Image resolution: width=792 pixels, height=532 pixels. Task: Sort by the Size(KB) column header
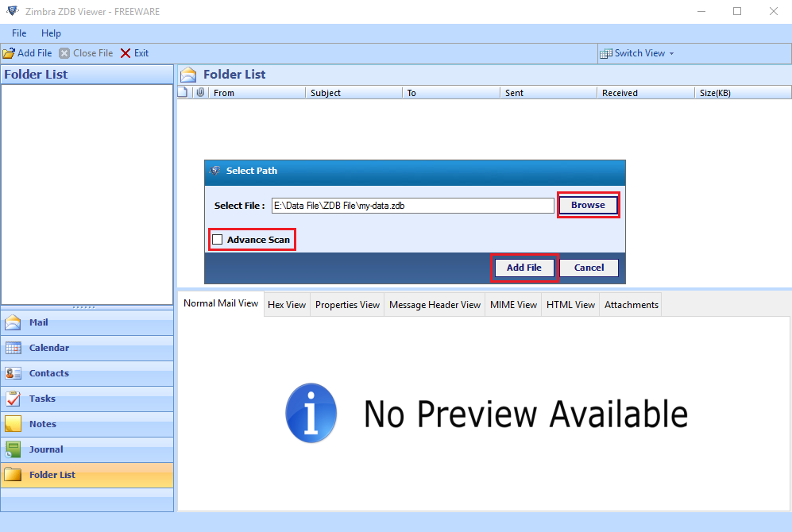pos(743,93)
